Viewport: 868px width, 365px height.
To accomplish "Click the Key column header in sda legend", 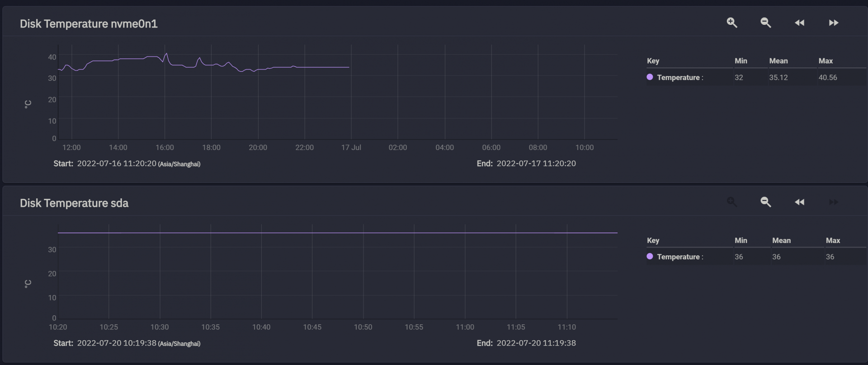I will tap(653, 240).
